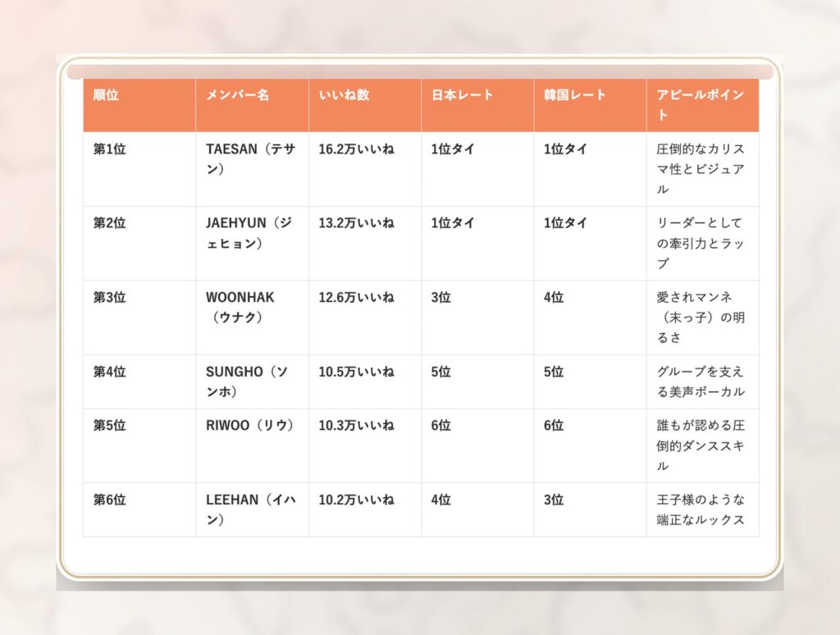Image resolution: width=840 pixels, height=635 pixels.
Task: Click the 12.6万いいね cell
Action: tap(356, 297)
